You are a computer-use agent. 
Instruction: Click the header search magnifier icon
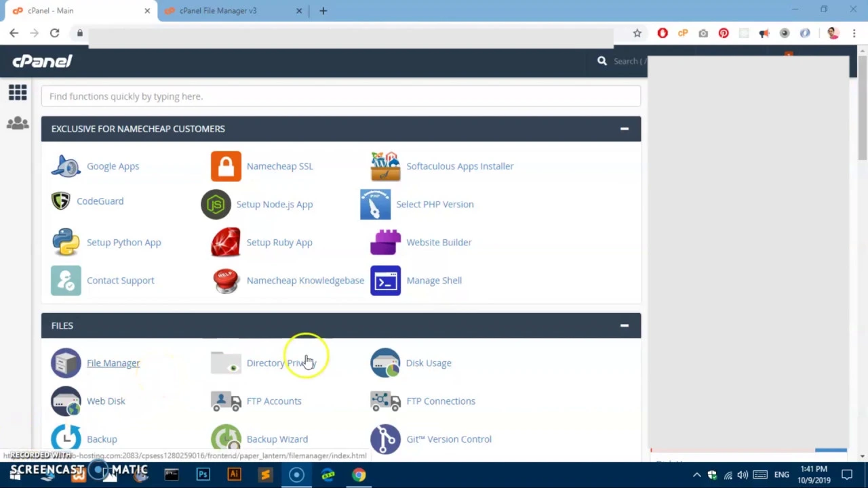click(x=601, y=61)
